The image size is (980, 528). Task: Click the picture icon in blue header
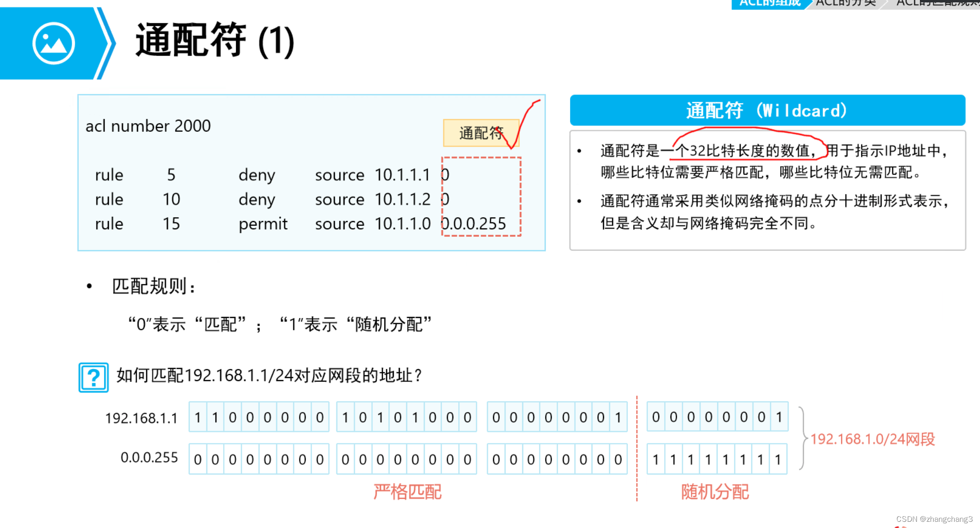[x=54, y=43]
